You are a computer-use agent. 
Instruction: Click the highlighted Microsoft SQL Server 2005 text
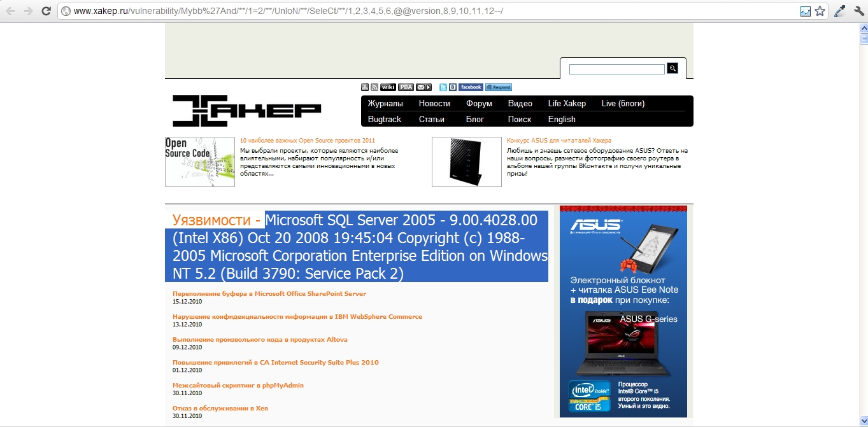[x=360, y=247]
